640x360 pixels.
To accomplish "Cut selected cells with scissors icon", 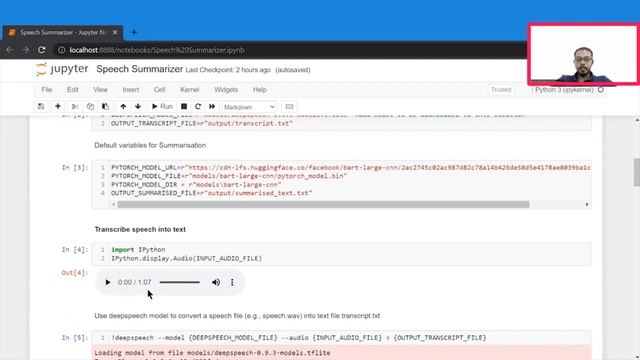I will [x=75, y=107].
